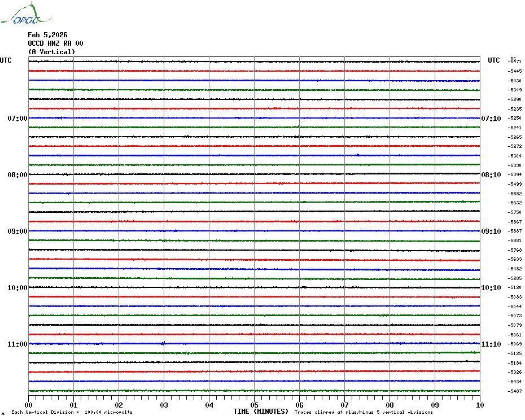Click the 11:10 label on the right axis
Viewport: 525px width, 420px height.
(491, 344)
